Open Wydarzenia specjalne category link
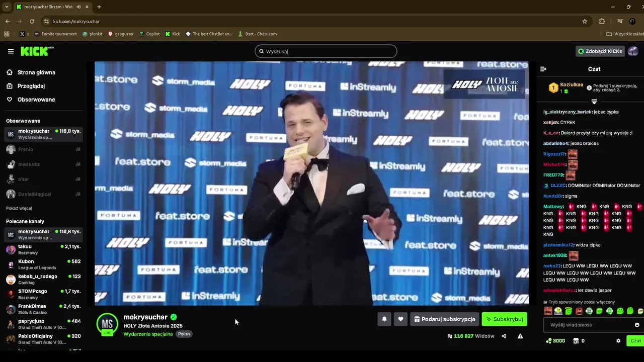 (x=148, y=334)
